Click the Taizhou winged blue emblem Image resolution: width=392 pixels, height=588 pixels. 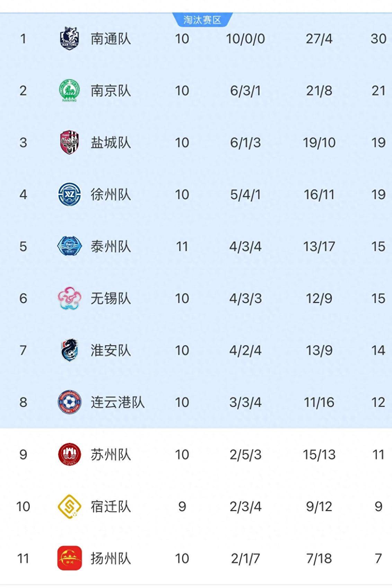[70, 246]
